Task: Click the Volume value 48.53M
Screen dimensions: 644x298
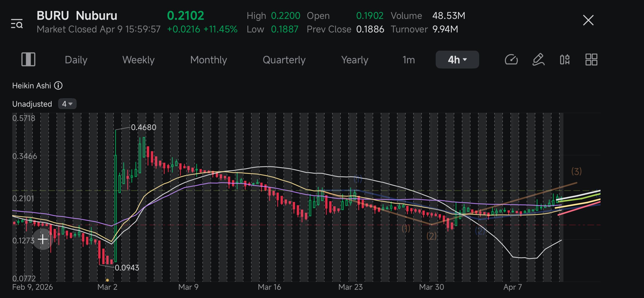Action: [449, 16]
